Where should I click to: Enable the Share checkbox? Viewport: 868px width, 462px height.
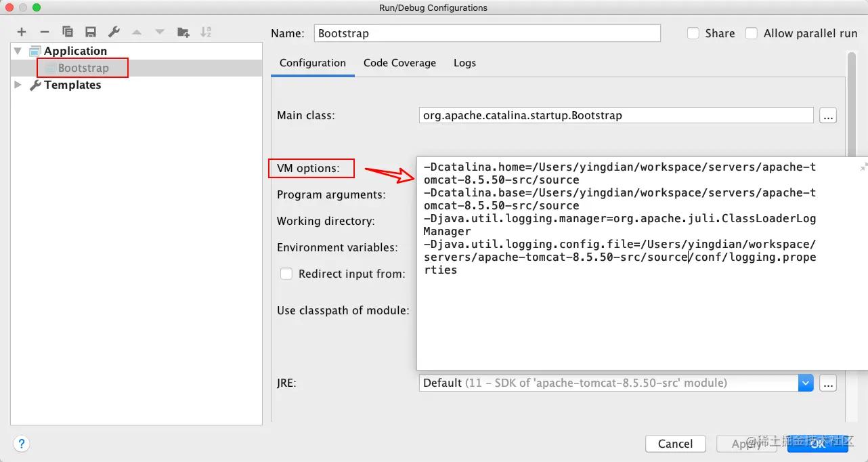(x=693, y=33)
